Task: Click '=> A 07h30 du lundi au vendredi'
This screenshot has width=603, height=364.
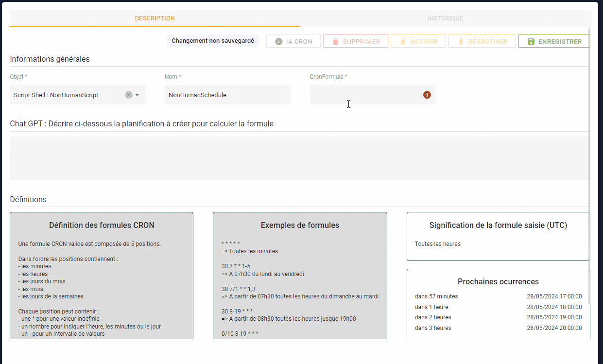Action: (x=262, y=274)
